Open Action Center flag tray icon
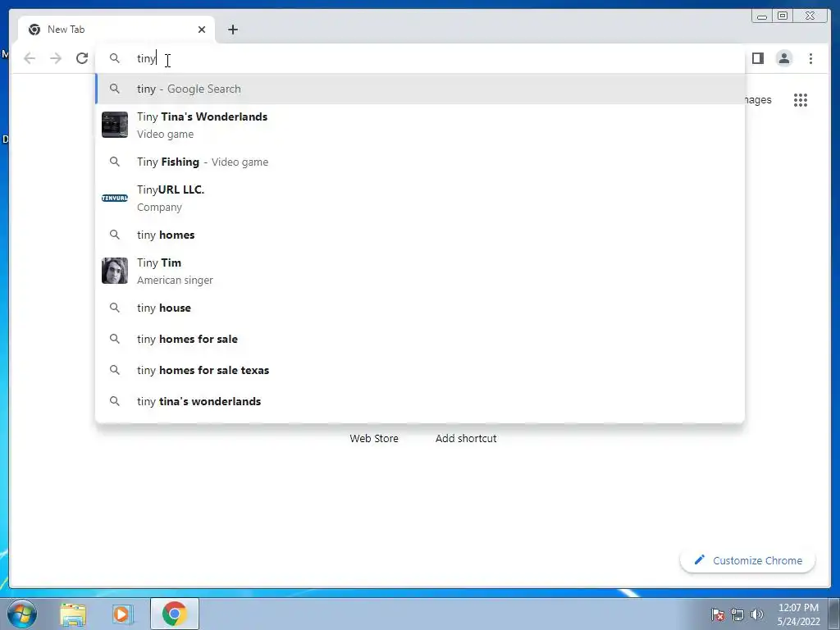 point(718,614)
